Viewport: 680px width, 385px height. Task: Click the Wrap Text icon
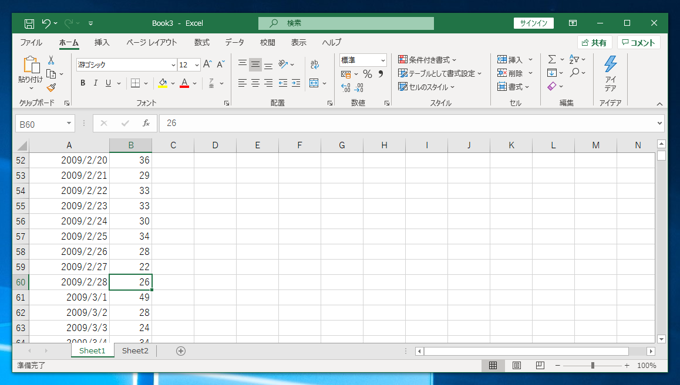[x=315, y=65]
